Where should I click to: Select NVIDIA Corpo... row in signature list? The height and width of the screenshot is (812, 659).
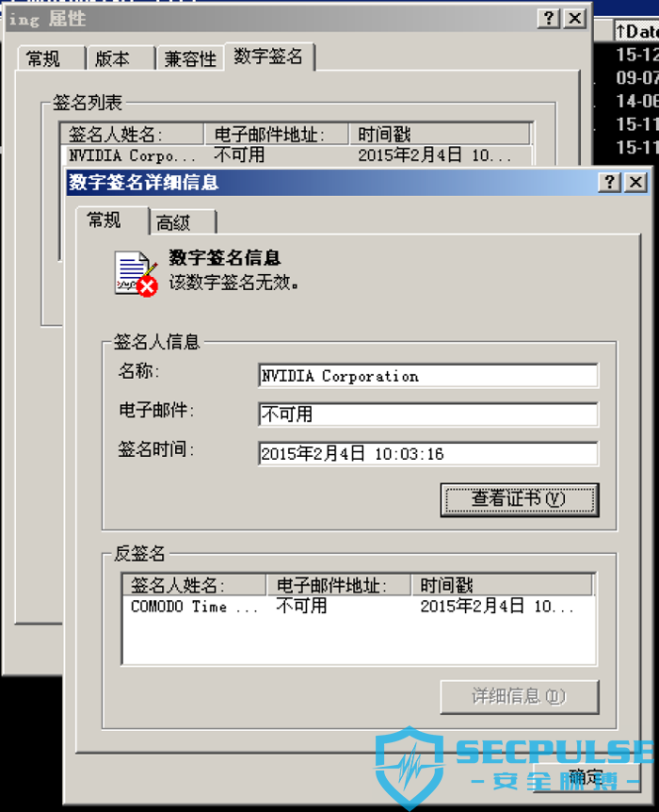point(297,155)
